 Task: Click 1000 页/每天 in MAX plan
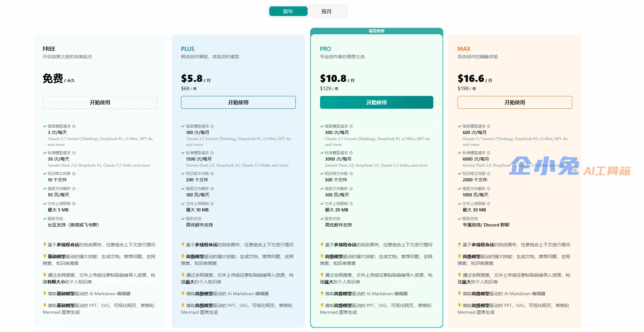[475, 195]
